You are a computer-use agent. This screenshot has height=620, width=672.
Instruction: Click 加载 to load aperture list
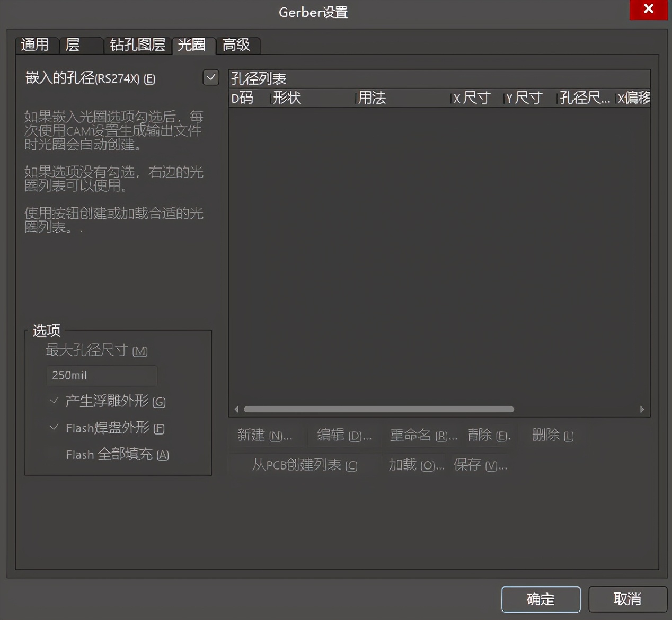point(416,465)
